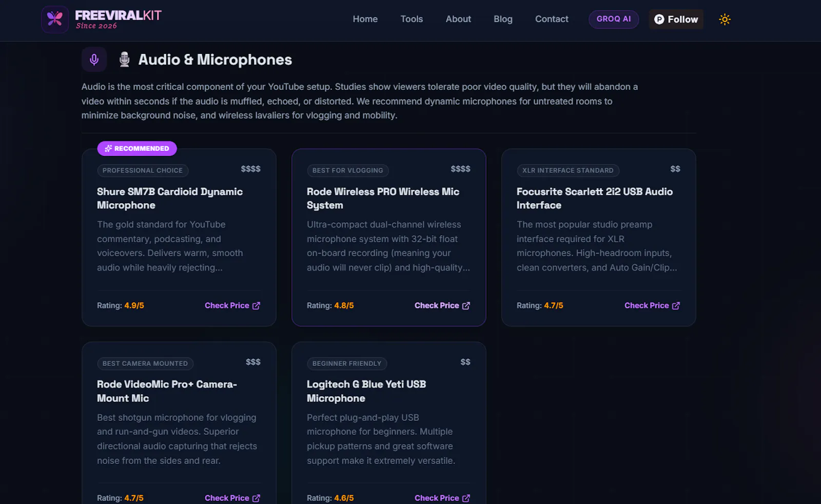Click the Best Camera Mounted tag
This screenshot has height=504, width=821.
click(145, 363)
